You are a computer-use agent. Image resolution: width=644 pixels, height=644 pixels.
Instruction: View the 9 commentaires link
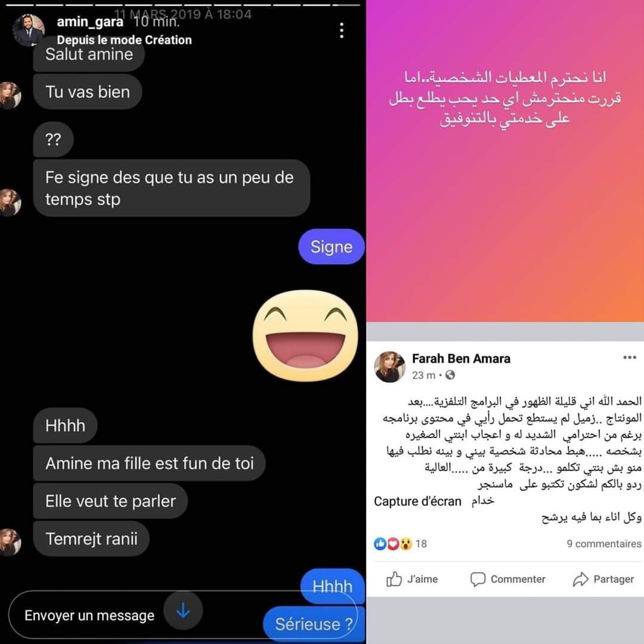tap(603, 544)
